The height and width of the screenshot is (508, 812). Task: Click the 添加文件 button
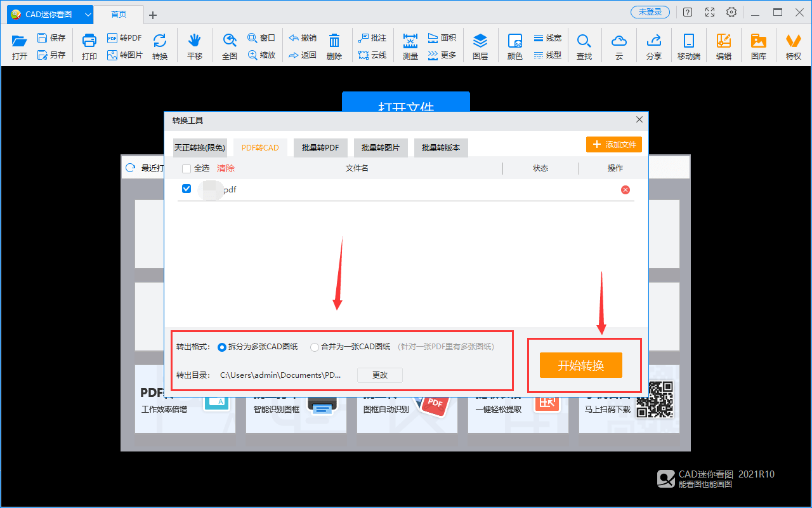614,145
